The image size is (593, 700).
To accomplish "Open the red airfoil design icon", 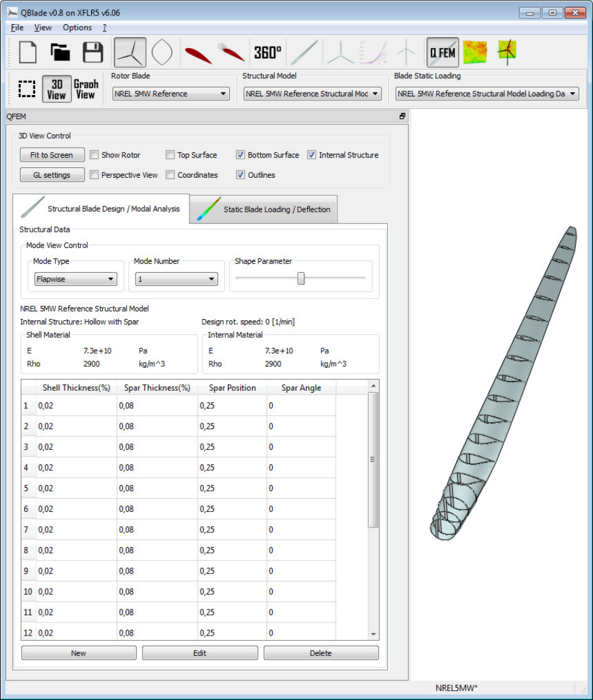I will [198, 55].
